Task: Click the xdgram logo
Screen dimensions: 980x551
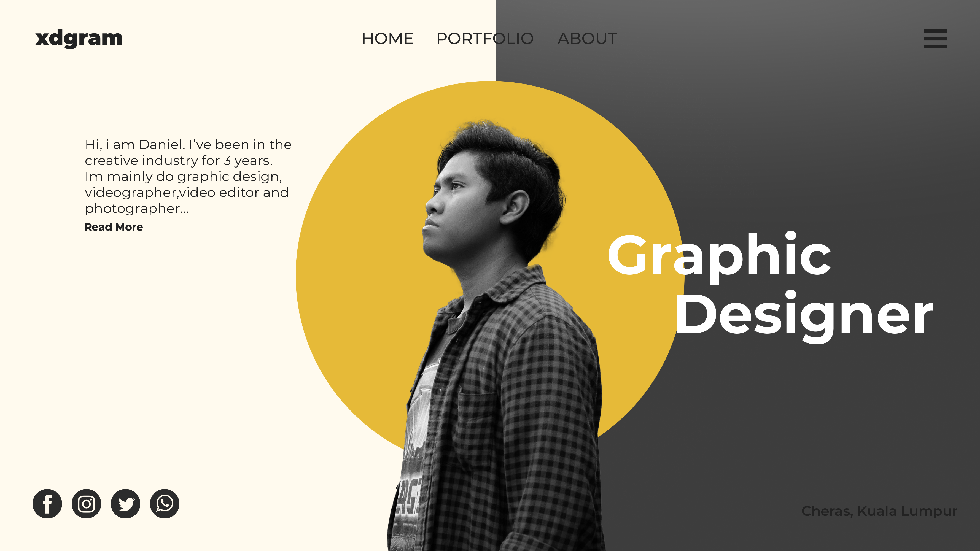Action: (79, 38)
